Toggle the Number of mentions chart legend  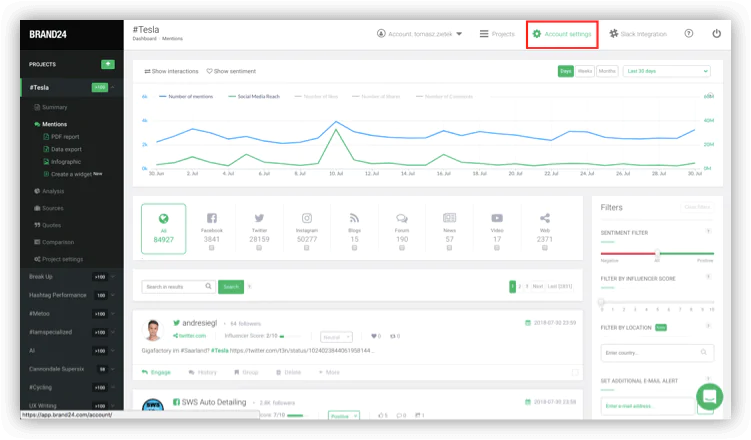click(x=186, y=97)
